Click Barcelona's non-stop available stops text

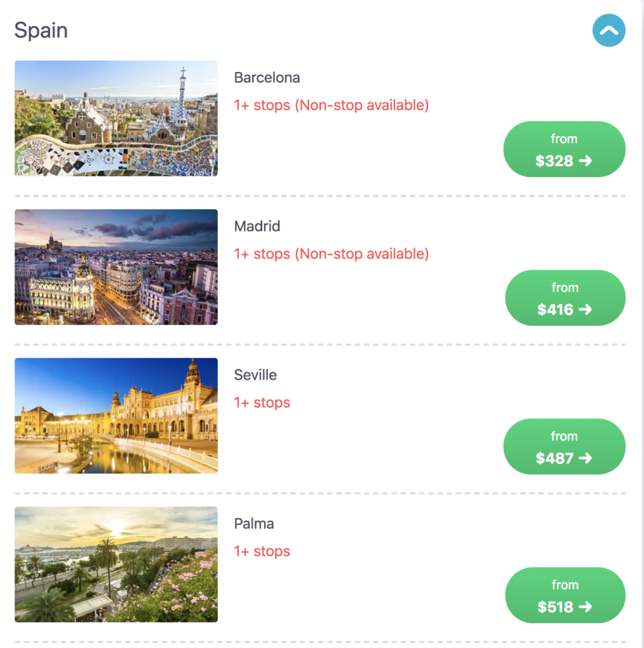pos(331,105)
